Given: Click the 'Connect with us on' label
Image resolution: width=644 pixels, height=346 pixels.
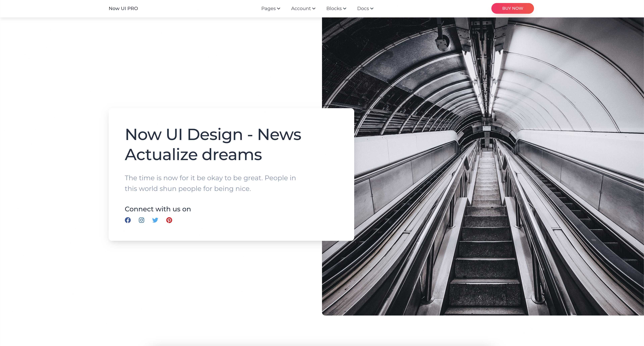Looking at the screenshot, I should click(158, 209).
